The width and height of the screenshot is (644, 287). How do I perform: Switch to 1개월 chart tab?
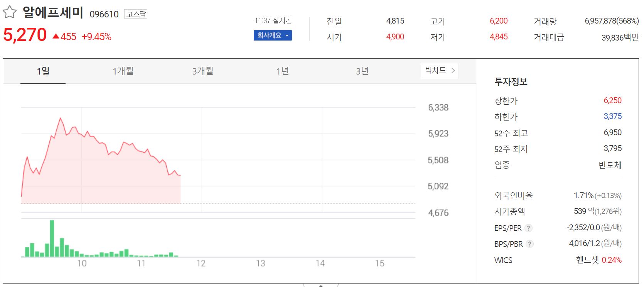(x=123, y=71)
